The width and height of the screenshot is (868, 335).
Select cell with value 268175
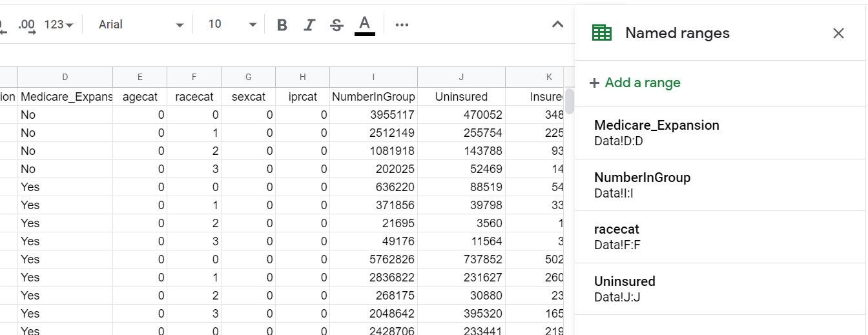[x=373, y=296]
